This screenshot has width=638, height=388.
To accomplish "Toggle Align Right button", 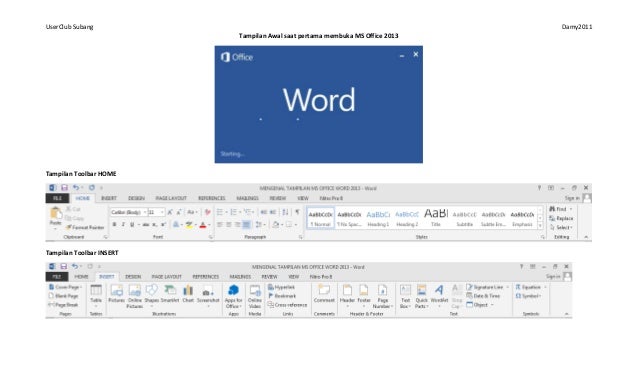I will point(238,225).
